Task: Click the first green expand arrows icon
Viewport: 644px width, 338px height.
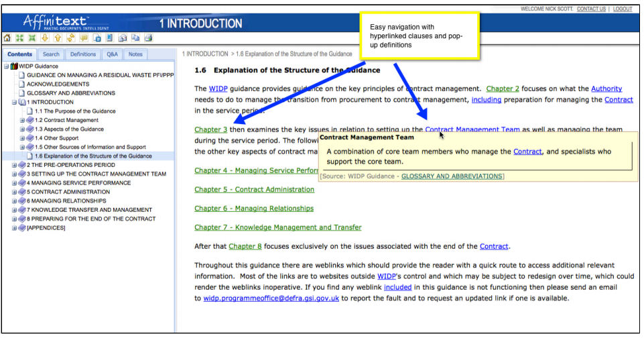Action: click(20, 38)
